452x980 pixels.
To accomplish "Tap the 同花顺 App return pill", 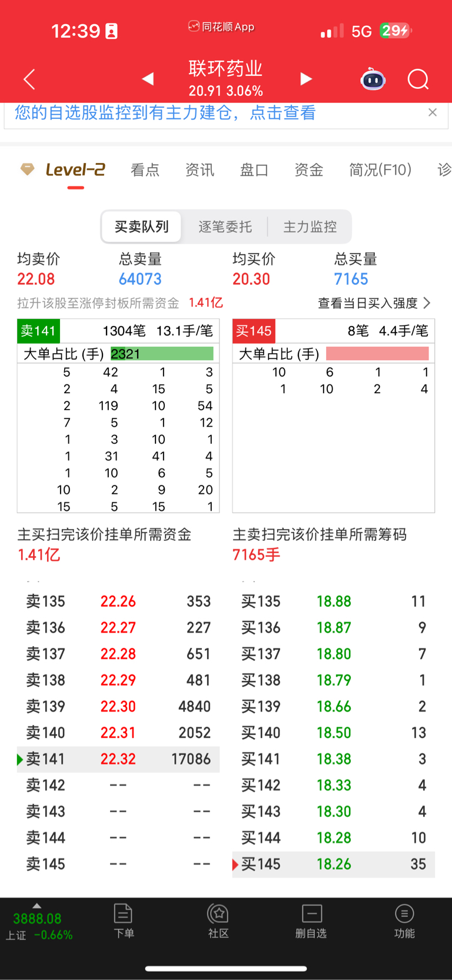I will 221,26.
